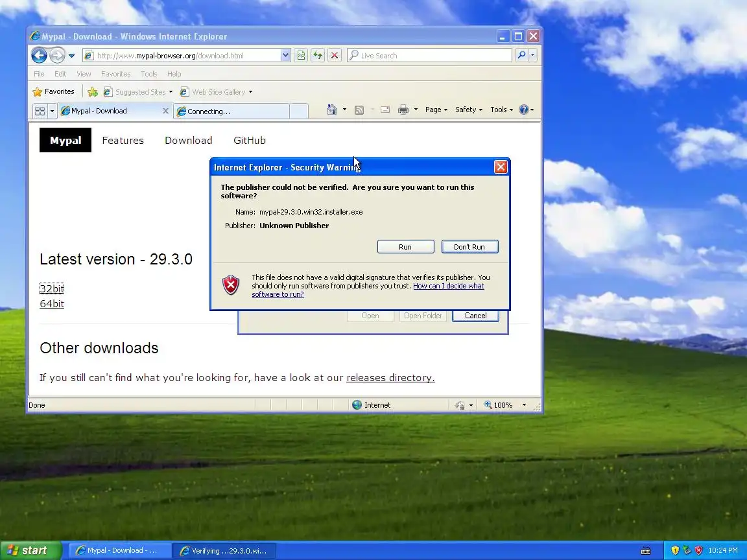Switch to Mypal - Download taskbar button
The image size is (747, 560).
[121, 550]
